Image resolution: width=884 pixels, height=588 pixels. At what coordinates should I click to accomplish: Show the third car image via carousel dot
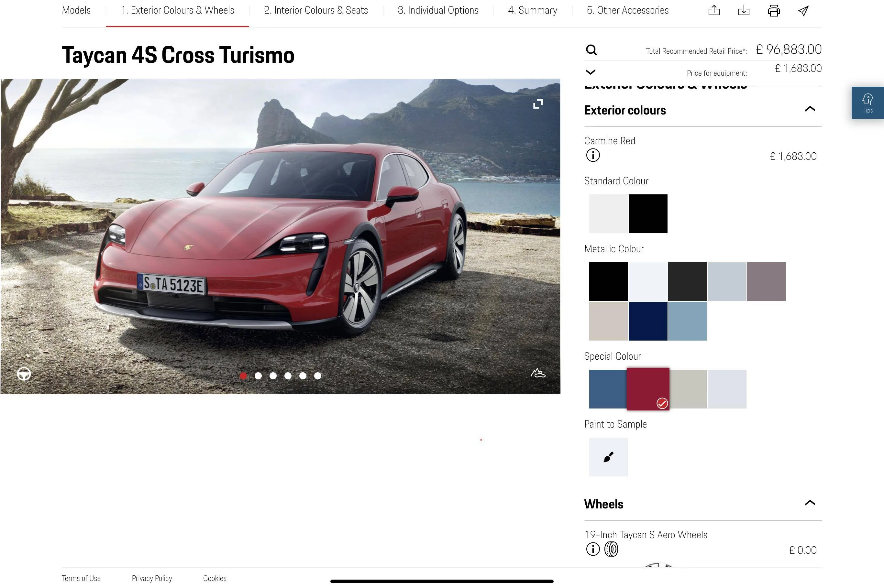[x=273, y=376]
